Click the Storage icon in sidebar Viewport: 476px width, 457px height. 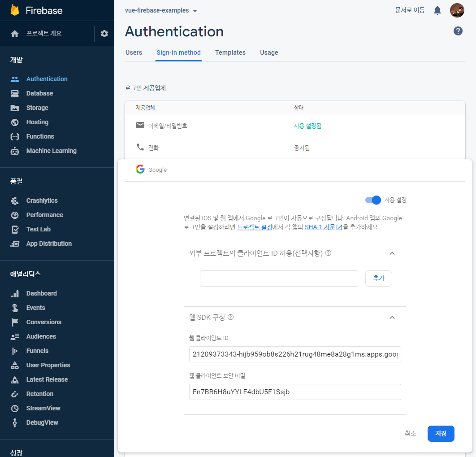coord(15,108)
